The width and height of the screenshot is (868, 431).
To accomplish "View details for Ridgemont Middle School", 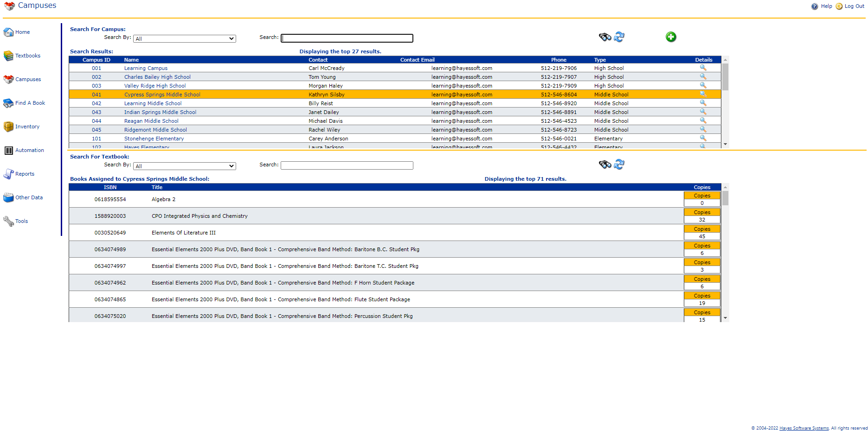I will click(703, 129).
